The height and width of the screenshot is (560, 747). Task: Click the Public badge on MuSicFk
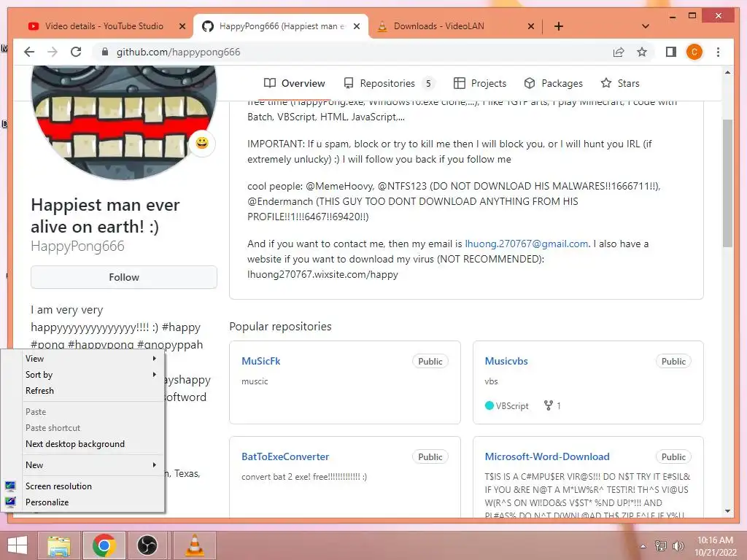click(430, 362)
